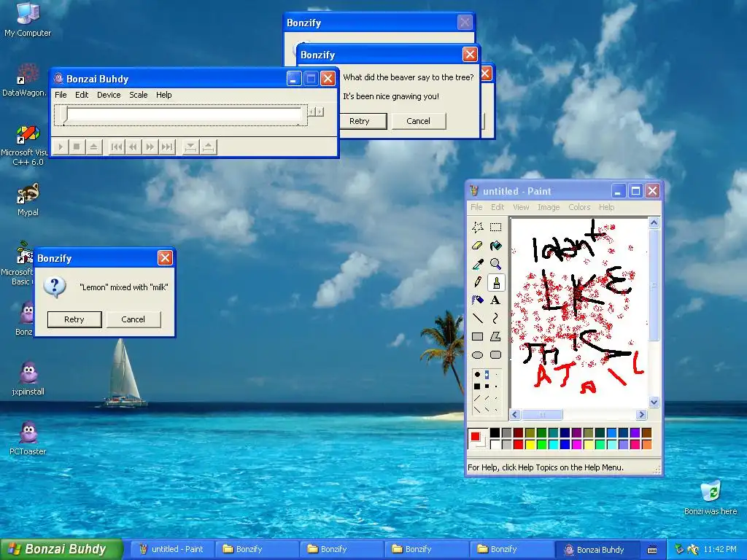Select the Rectangle shape tool
Viewport: 747px width, 560px height.
click(477, 337)
